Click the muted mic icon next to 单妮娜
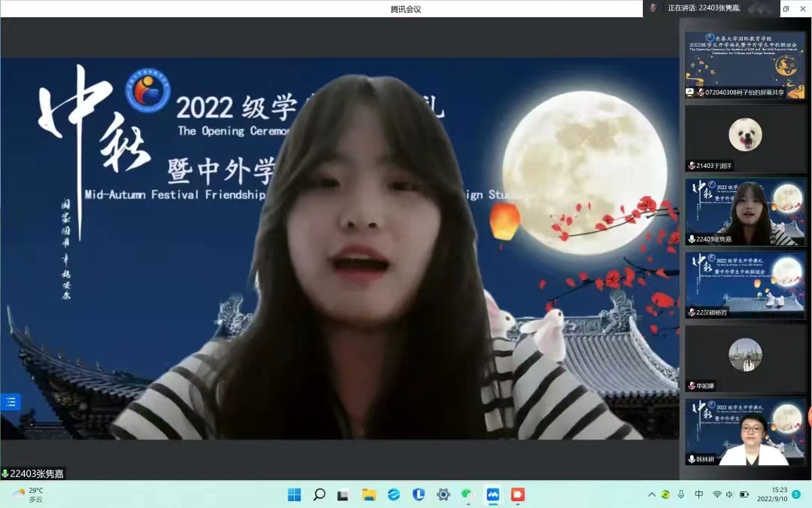Screen dimensions: 812x508 pyautogui.click(x=692, y=385)
